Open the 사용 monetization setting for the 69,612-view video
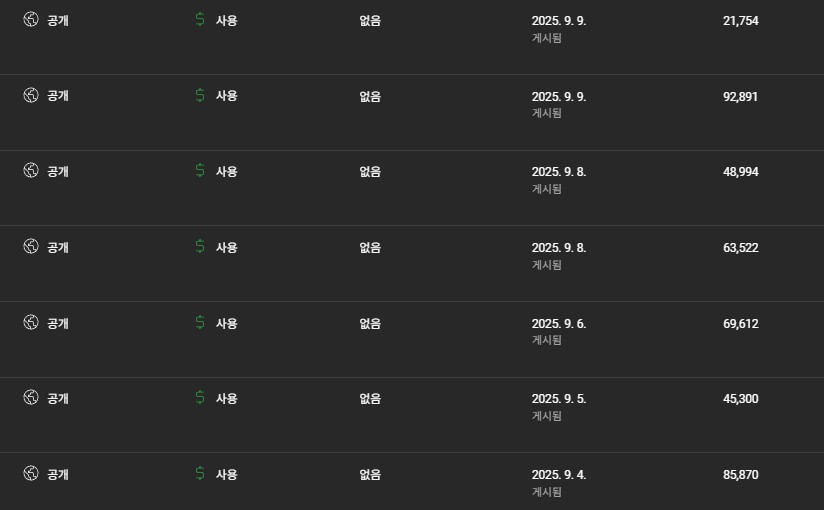This screenshot has height=510, width=824. 227,323
